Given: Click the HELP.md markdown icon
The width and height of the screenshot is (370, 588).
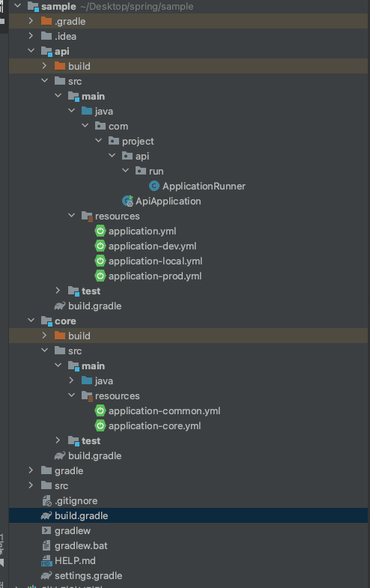Looking at the screenshot, I should point(46,561).
